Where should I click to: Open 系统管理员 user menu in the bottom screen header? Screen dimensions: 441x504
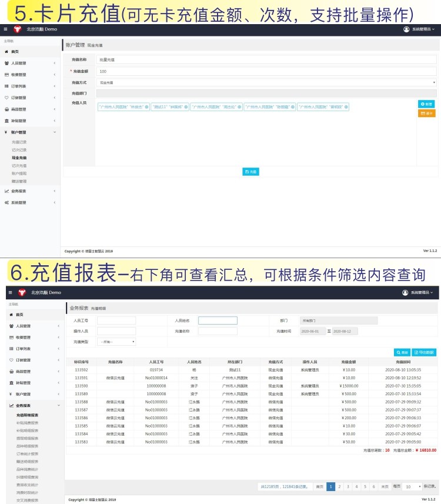tap(418, 292)
